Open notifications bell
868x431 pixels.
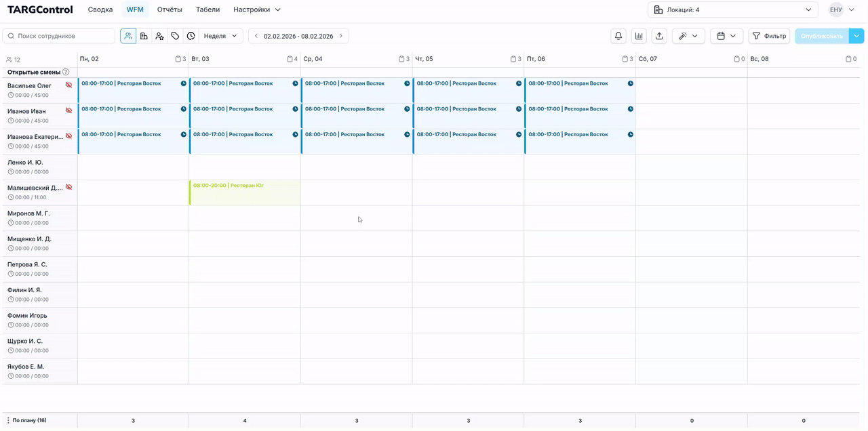click(618, 36)
